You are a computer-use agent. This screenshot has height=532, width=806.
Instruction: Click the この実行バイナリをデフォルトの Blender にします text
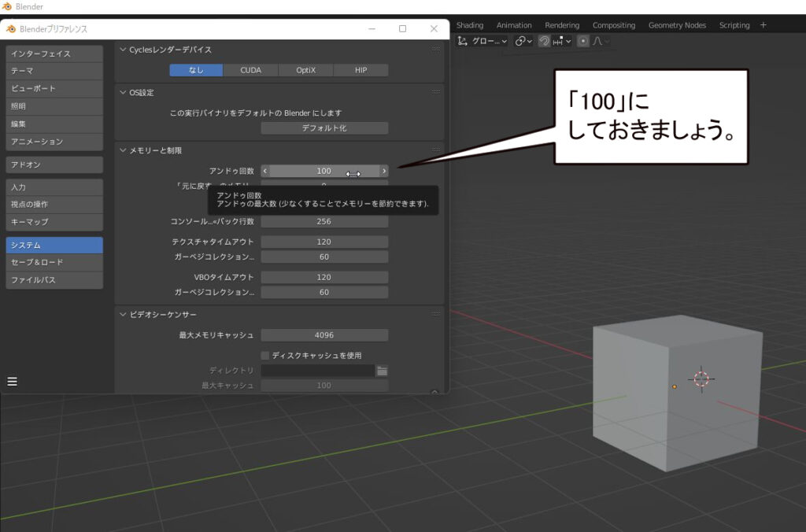256,113
